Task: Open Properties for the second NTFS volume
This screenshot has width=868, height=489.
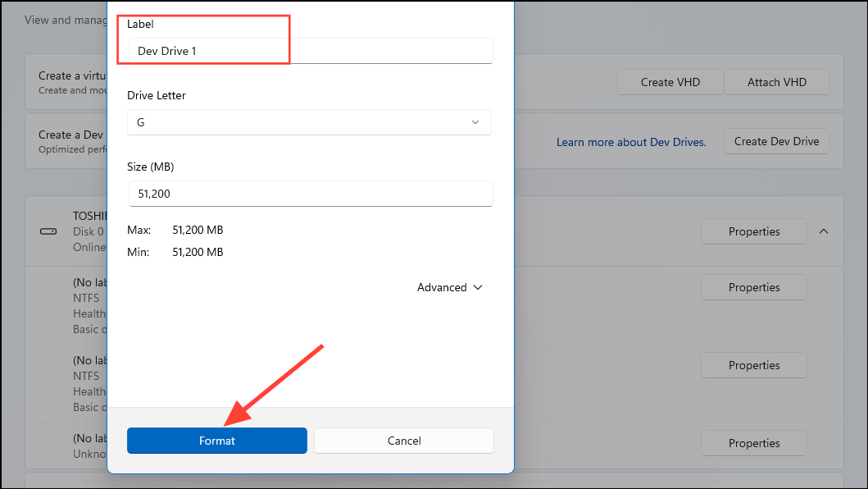Action: pos(753,365)
